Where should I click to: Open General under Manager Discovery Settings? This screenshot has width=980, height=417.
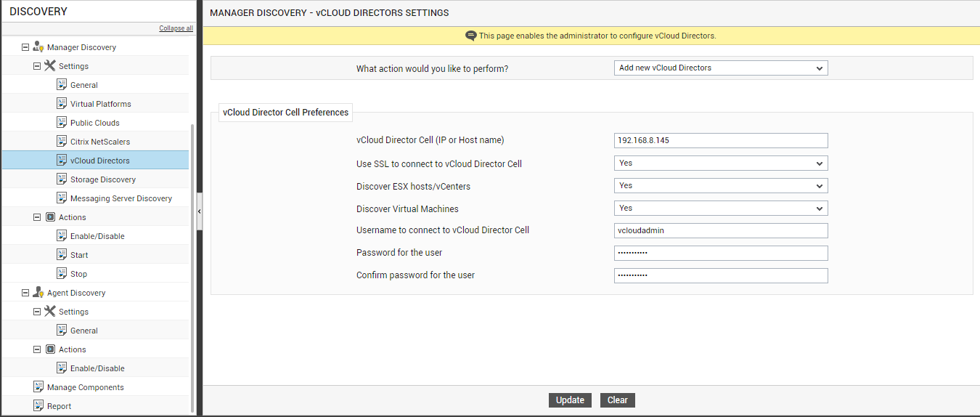(x=84, y=85)
